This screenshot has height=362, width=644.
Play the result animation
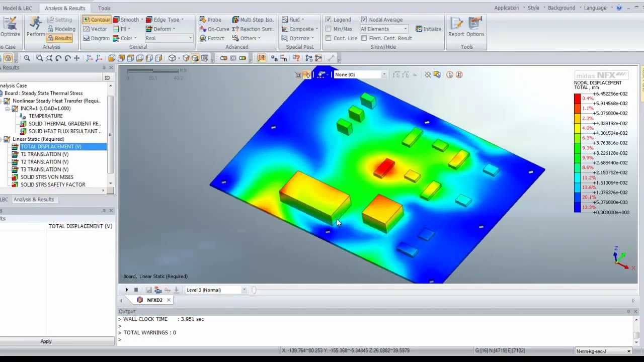click(x=127, y=290)
